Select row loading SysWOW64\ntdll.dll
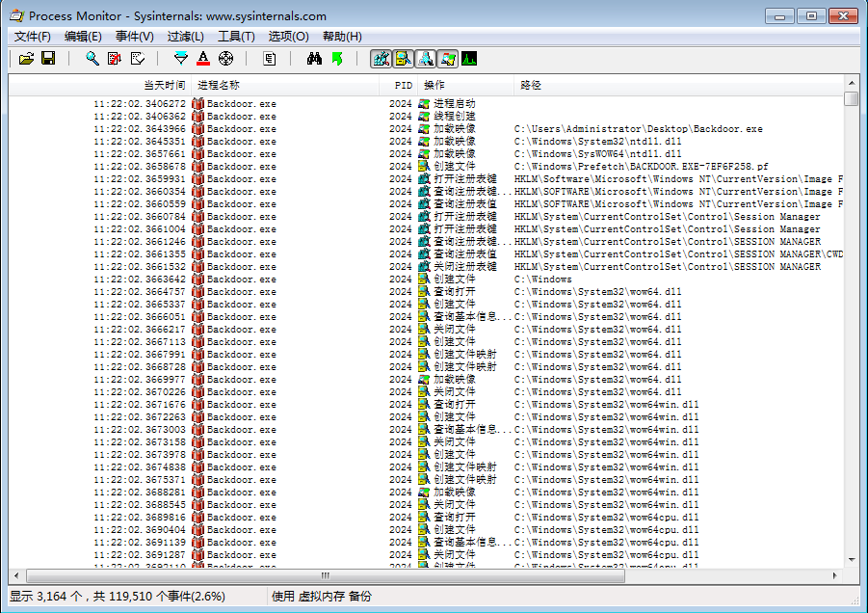This screenshot has width=868, height=613. click(426, 154)
